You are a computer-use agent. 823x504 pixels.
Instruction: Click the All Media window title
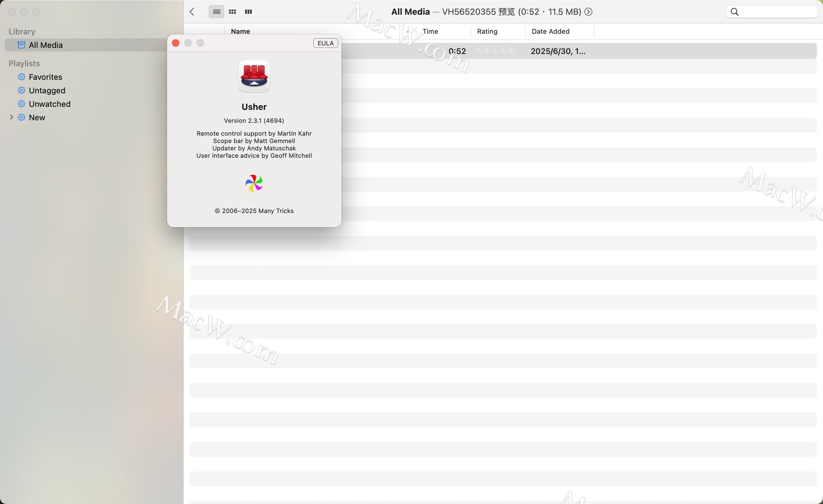(410, 12)
